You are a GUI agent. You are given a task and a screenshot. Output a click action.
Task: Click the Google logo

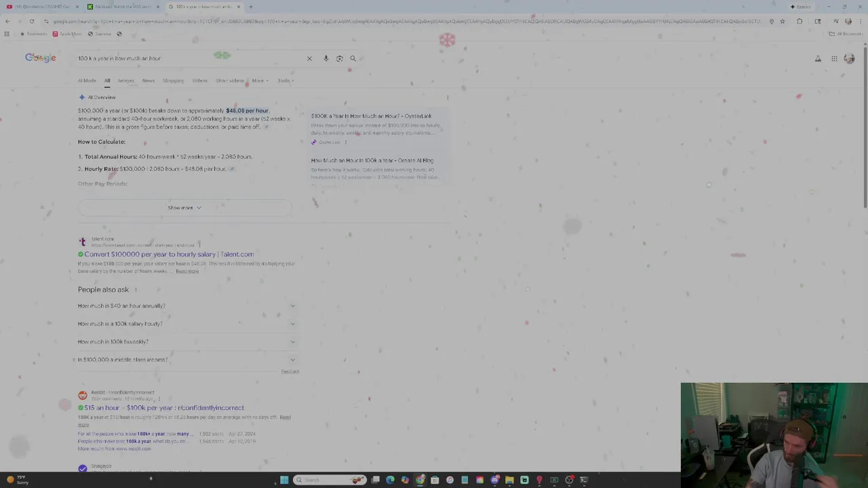coord(41,58)
